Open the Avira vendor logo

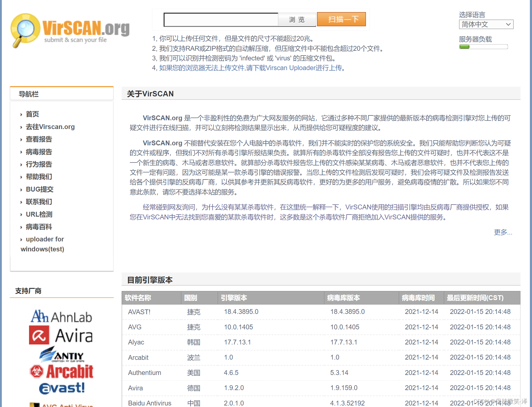[61, 335]
